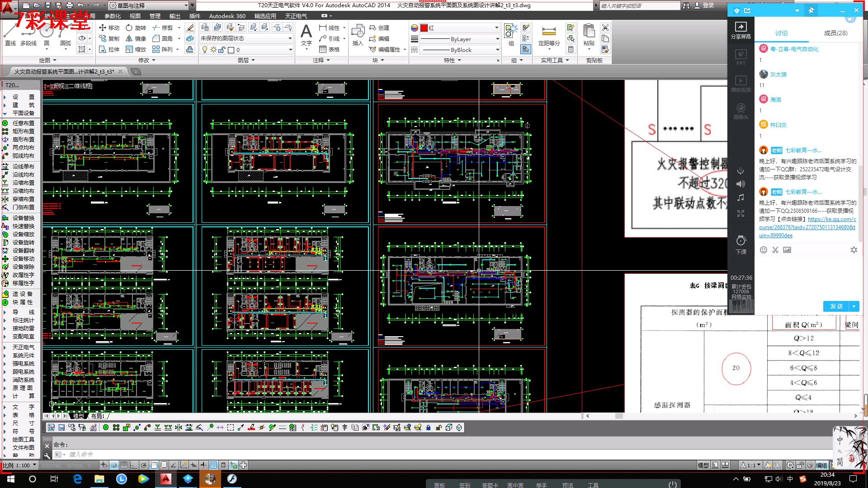
Task: Select the Fillet (圆角) tool
Action: pyautogui.click(x=163, y=38)
